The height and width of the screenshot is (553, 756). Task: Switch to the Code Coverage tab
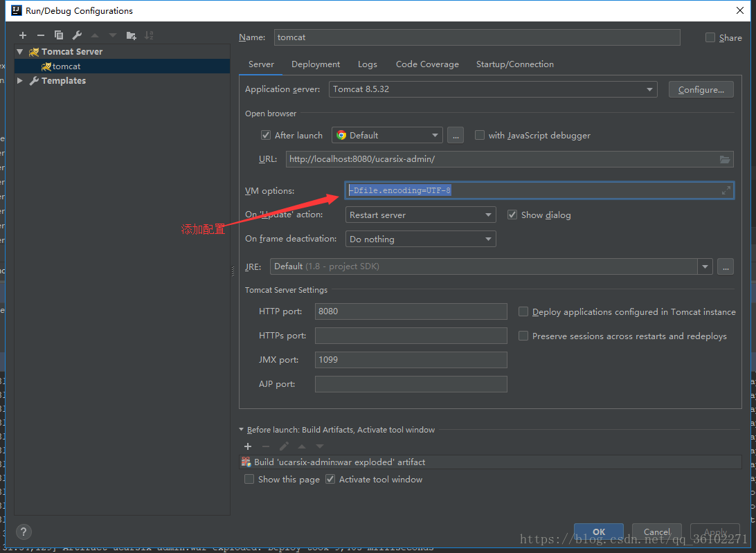(427, 64)
